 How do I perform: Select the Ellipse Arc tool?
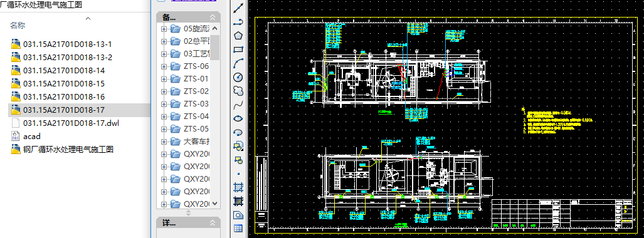click(x=238, y=132)
